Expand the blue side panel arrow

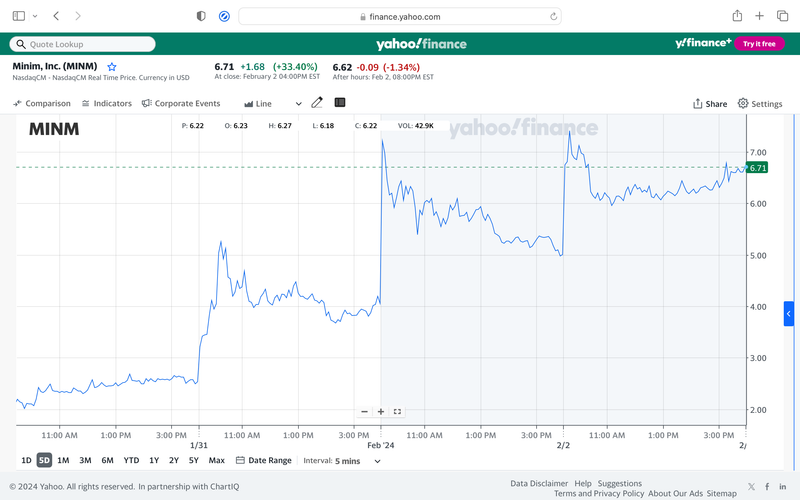(x=789, y=314)
